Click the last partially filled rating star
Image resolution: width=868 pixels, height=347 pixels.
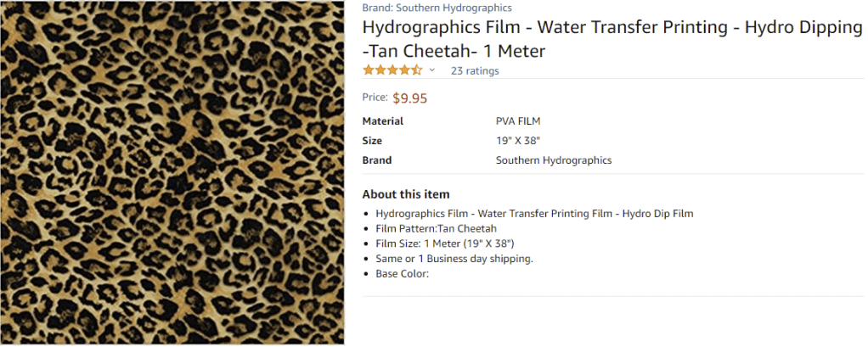point(417,70)
